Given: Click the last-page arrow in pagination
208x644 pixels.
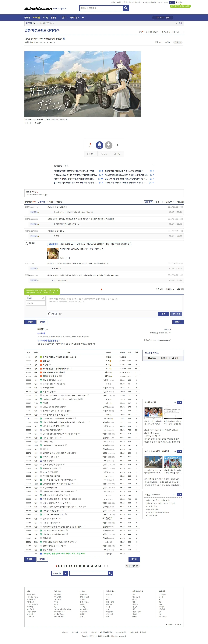Looking at the screenshot, I should [x=108, y=566].
